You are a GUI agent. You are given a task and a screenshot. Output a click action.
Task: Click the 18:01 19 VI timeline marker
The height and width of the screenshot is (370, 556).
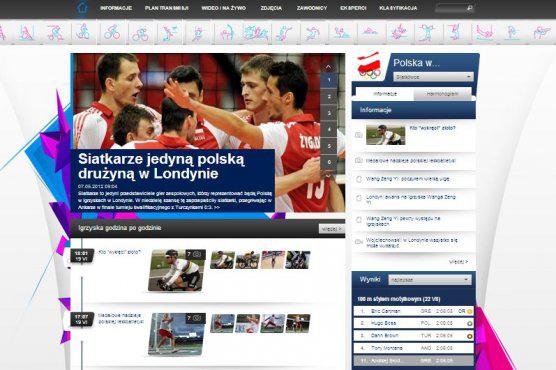(81, 256)
